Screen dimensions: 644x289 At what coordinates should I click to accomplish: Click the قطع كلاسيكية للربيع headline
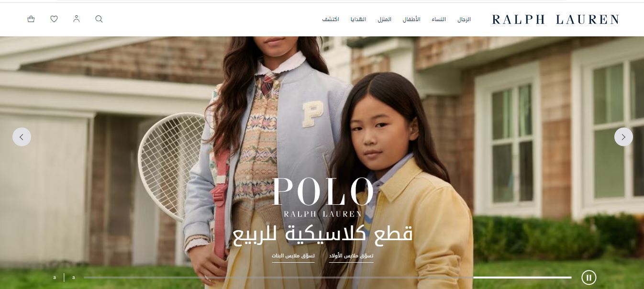[322, 233]
